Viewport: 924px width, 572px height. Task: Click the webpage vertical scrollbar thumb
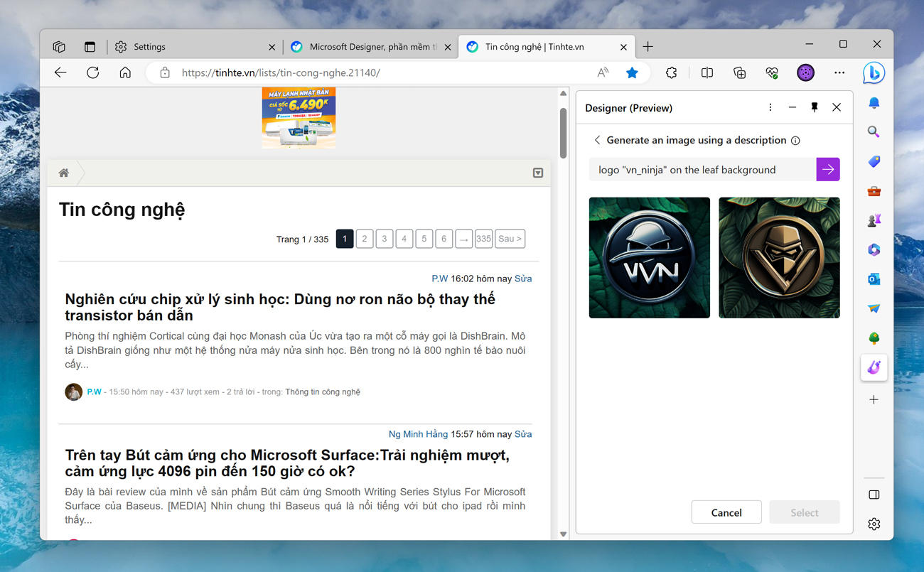click(564, 133)
